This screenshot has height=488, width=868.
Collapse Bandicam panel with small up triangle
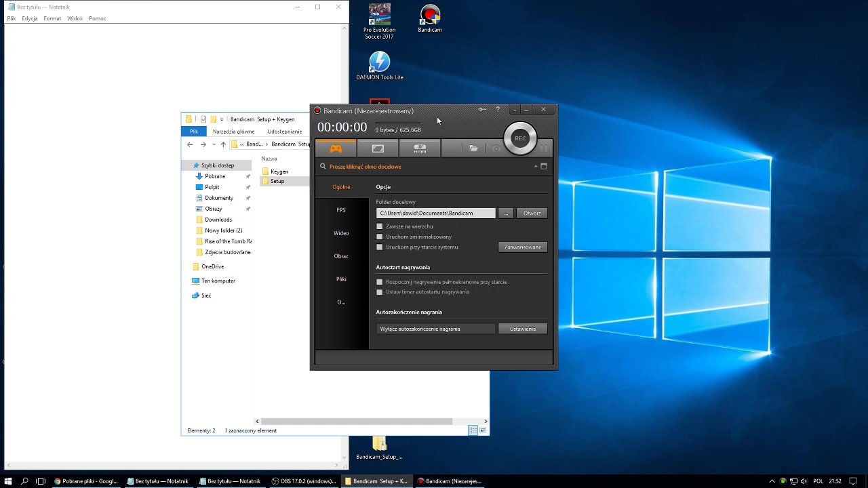point(536,166)
